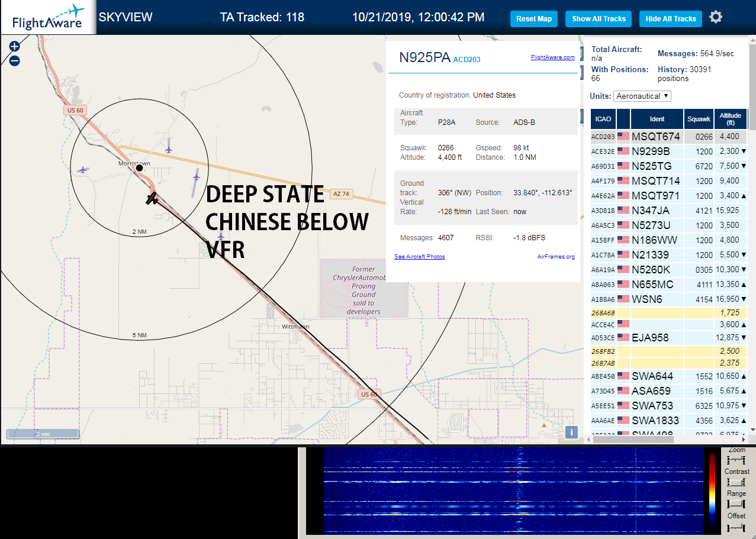Select purple aircraft west of Morristown
Screen dimensions: 756x539
pos(83,170)
